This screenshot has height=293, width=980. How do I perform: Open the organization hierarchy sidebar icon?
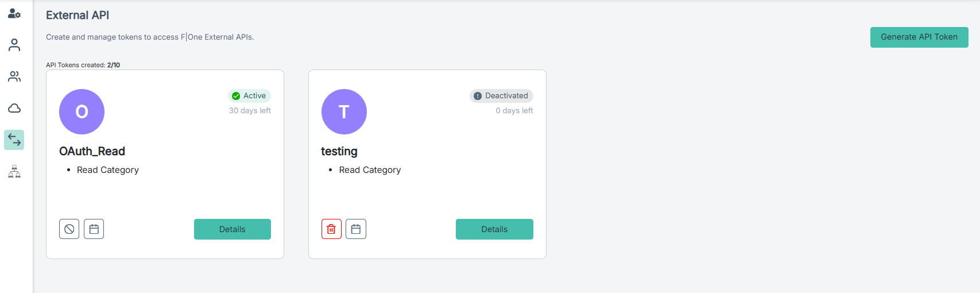14,171
